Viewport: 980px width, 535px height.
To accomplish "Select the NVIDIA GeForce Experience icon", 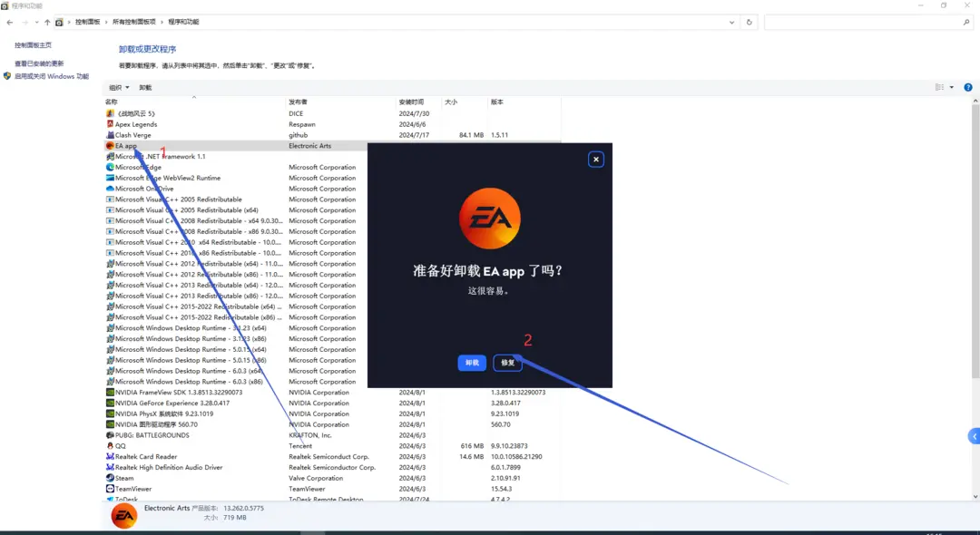I will (x=110, y=403).
